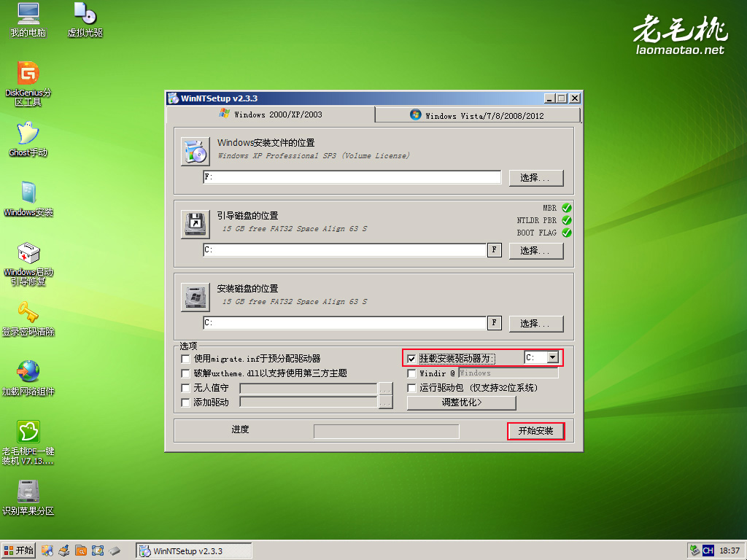This screenshot has height=560, width=747.
Task: Click fifth quick launch drive icon
Action: click(x=115, y=551)
